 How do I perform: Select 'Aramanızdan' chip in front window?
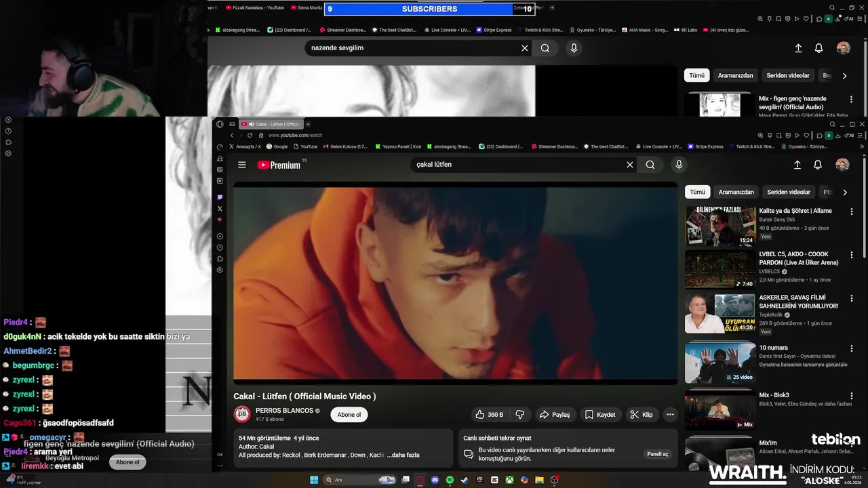pyautogui.click(x=736, y=192)
